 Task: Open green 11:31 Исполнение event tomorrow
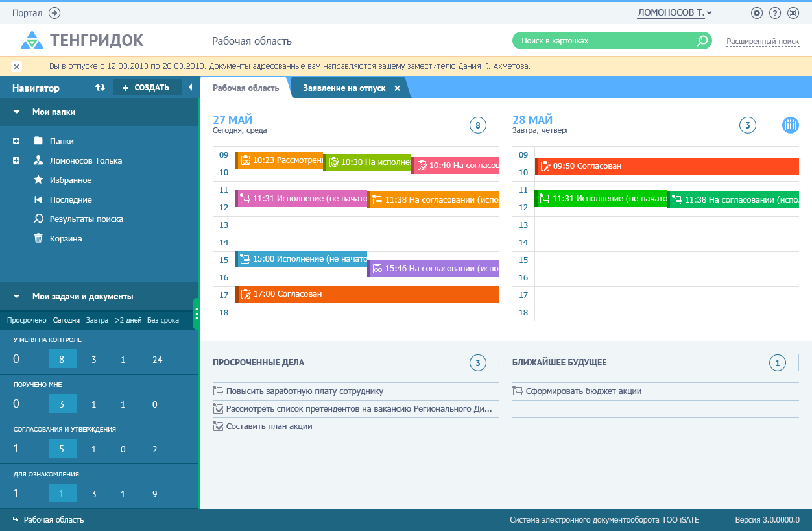tap(601, 199)
